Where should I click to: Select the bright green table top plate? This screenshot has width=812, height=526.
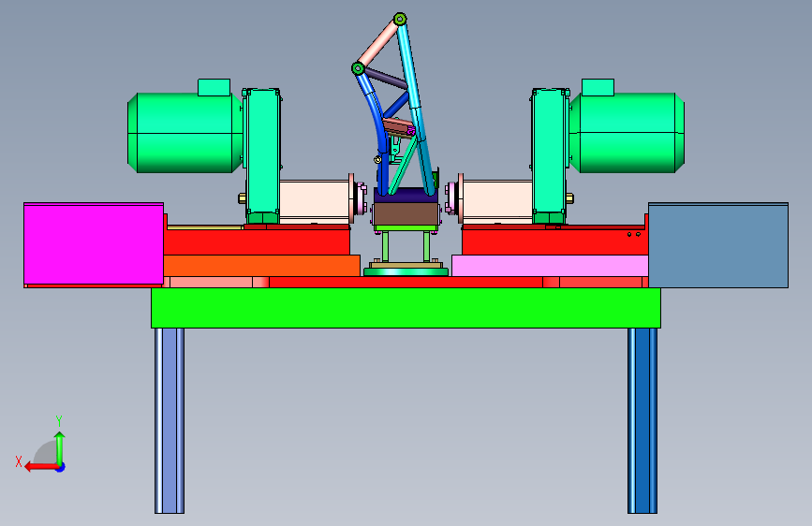pyautogui.click(x=406, y=308)
